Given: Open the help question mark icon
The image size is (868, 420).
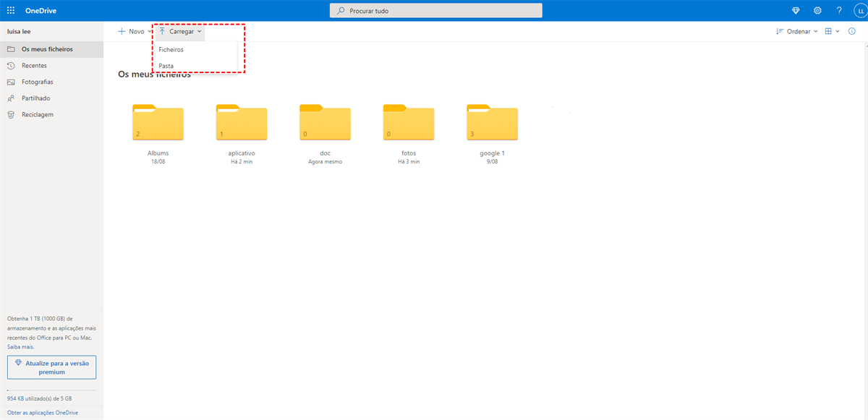Looking at the screenshot, I should coord(839,11).
